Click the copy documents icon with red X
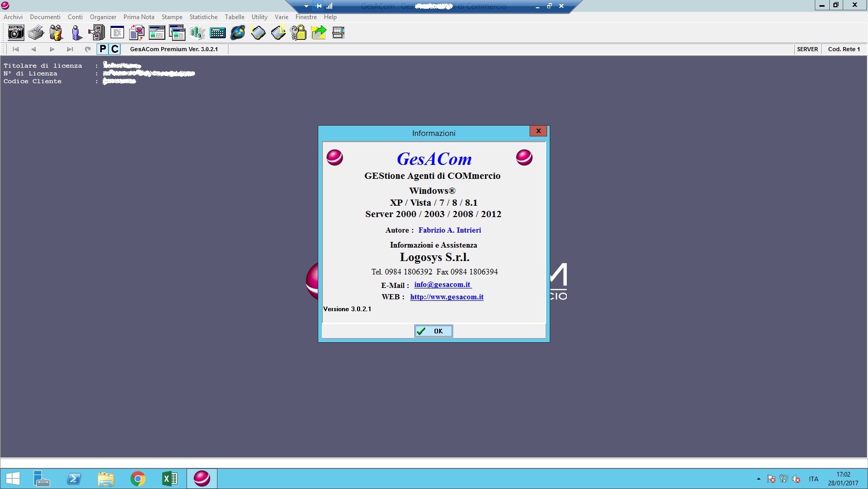Screen dimensions: 868x489 137,33
